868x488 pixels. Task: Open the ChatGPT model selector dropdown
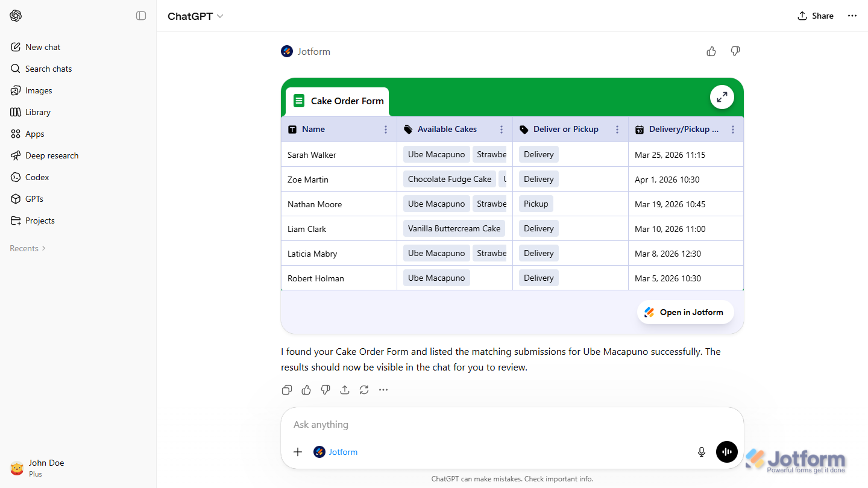(x=195, y=16)
